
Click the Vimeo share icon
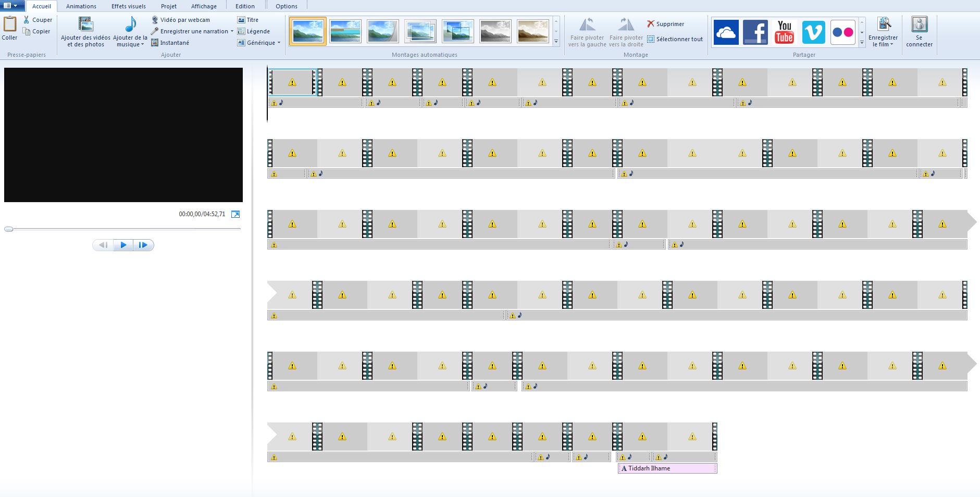coord(813,32)
